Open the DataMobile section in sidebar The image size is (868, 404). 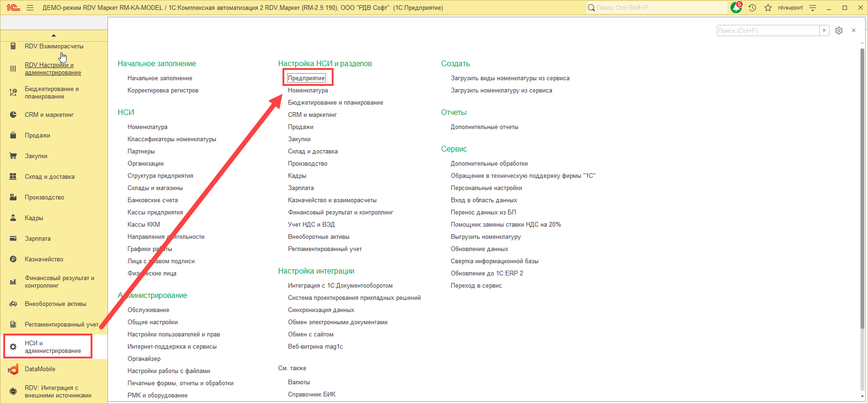point(40,369)
